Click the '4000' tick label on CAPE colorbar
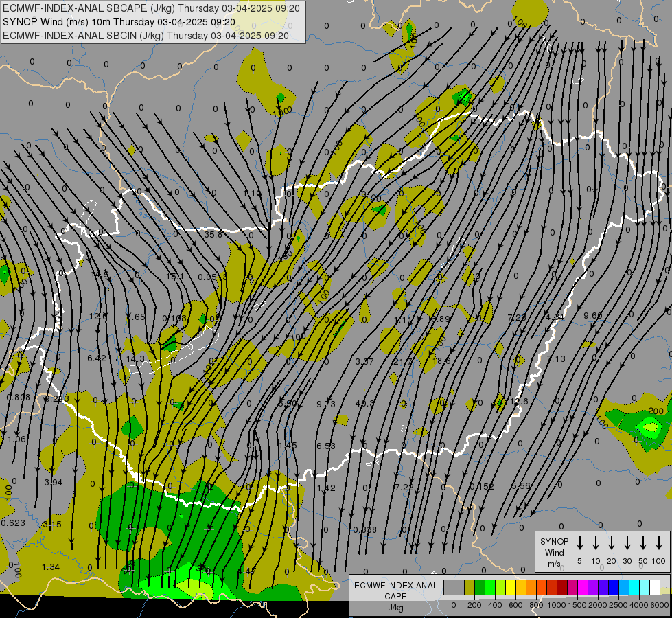The image size is (672, 618). tap(639, 605)
